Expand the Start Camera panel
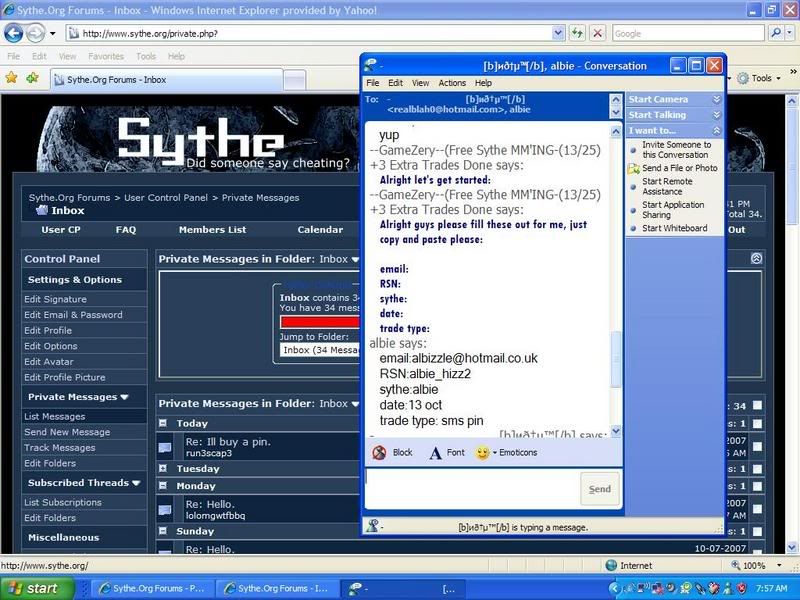Image resolution: width=800 pixels, height=600 pixels. (716, 99)
